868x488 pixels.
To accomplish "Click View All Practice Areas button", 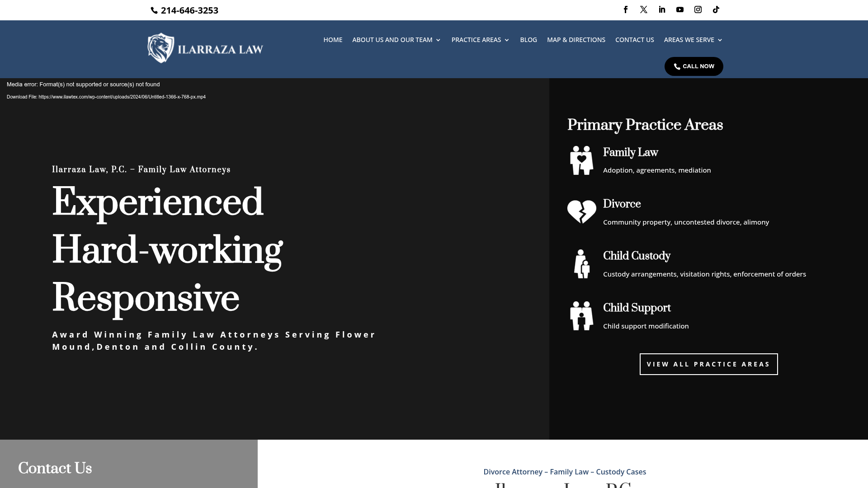I will click(708, 364).
